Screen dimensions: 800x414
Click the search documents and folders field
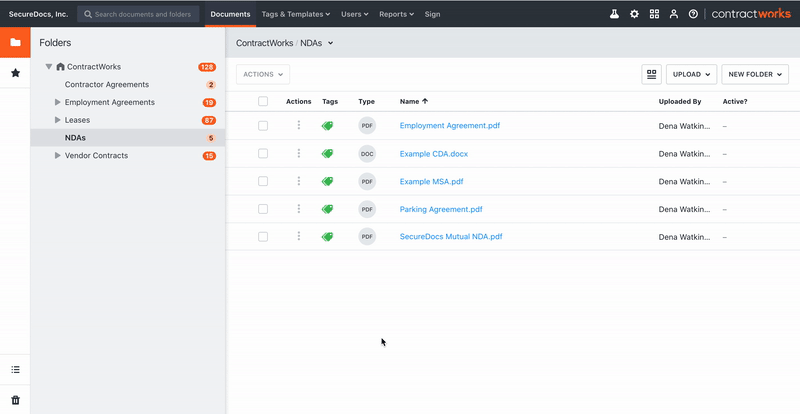138,14
